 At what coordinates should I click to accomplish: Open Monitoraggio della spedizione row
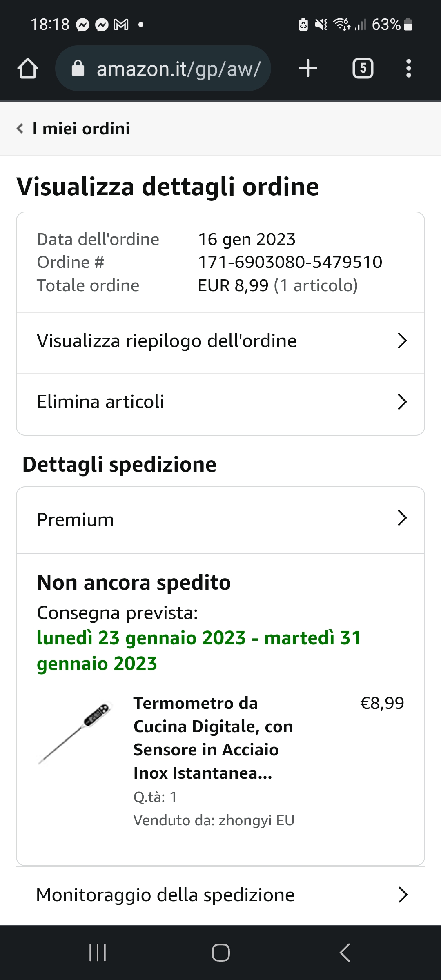click(x=220, y=895)
